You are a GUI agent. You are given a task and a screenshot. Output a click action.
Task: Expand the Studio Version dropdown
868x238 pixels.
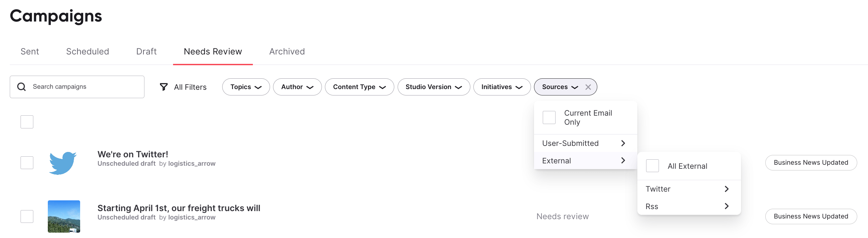433,87
